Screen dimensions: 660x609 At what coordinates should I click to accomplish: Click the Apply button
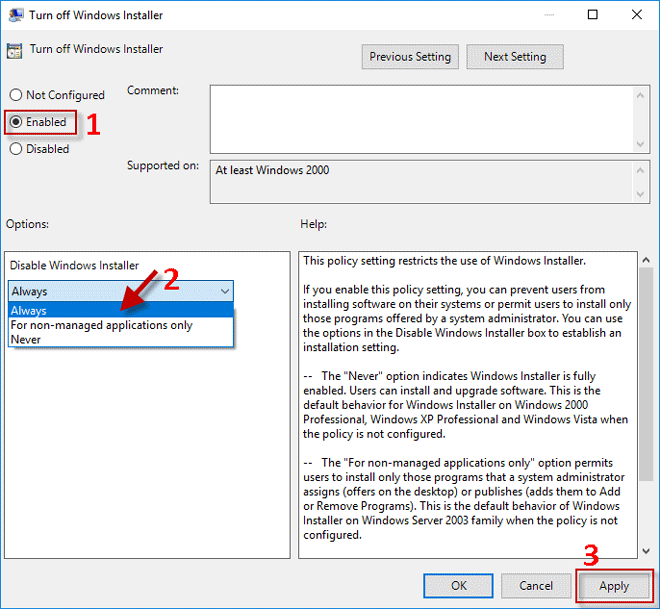pos(614,586)
